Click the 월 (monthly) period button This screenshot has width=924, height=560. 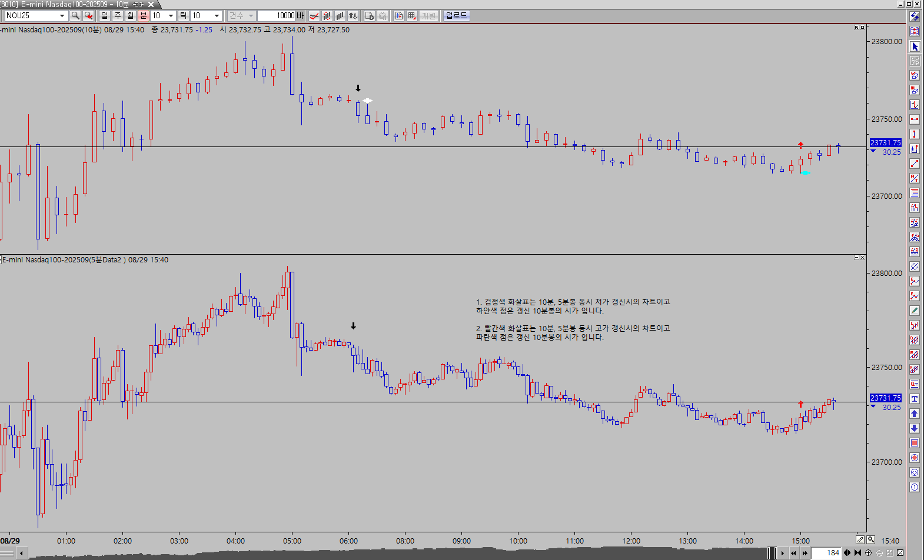(x=131, y=16)
